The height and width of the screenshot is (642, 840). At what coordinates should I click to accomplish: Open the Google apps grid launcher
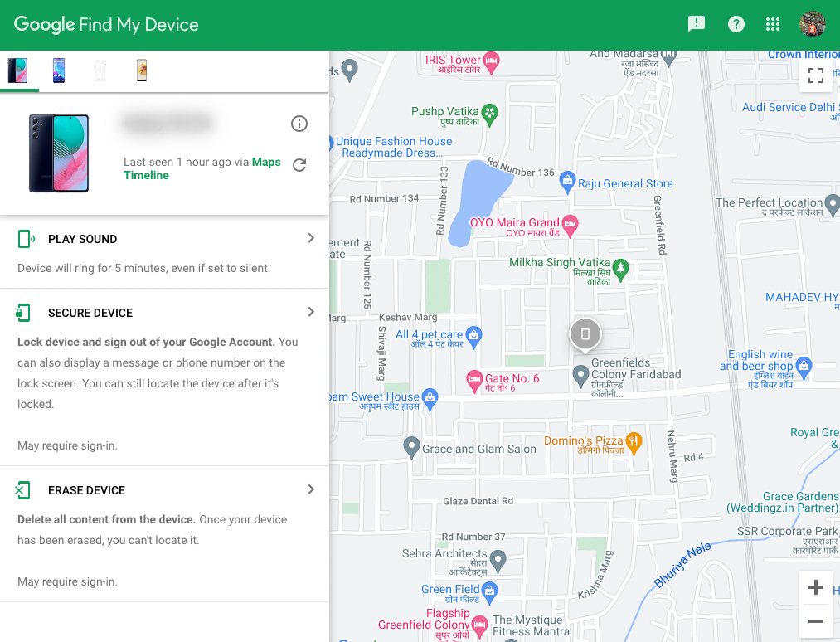click(773, 24)
